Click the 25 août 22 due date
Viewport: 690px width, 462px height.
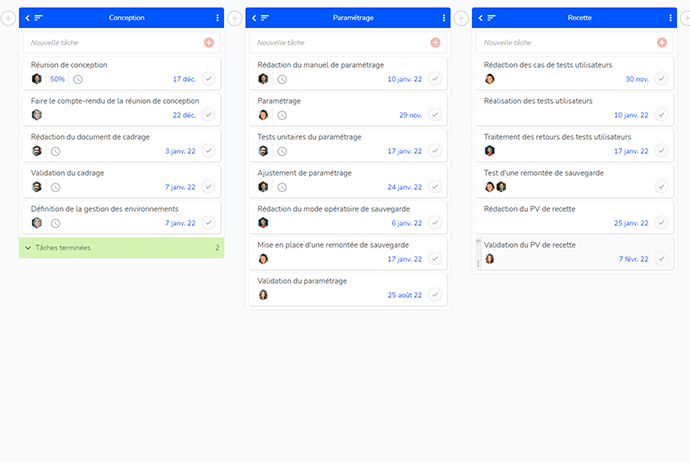404,295
